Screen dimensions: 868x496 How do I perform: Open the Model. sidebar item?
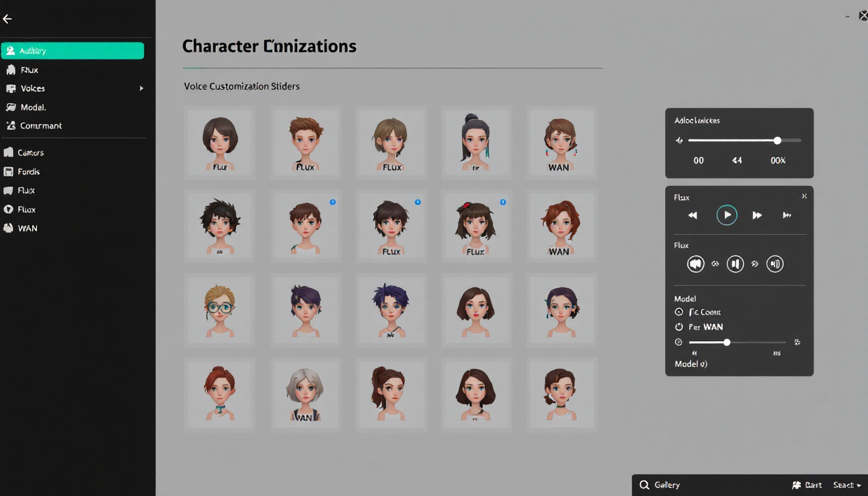click(x=33, y=107)
